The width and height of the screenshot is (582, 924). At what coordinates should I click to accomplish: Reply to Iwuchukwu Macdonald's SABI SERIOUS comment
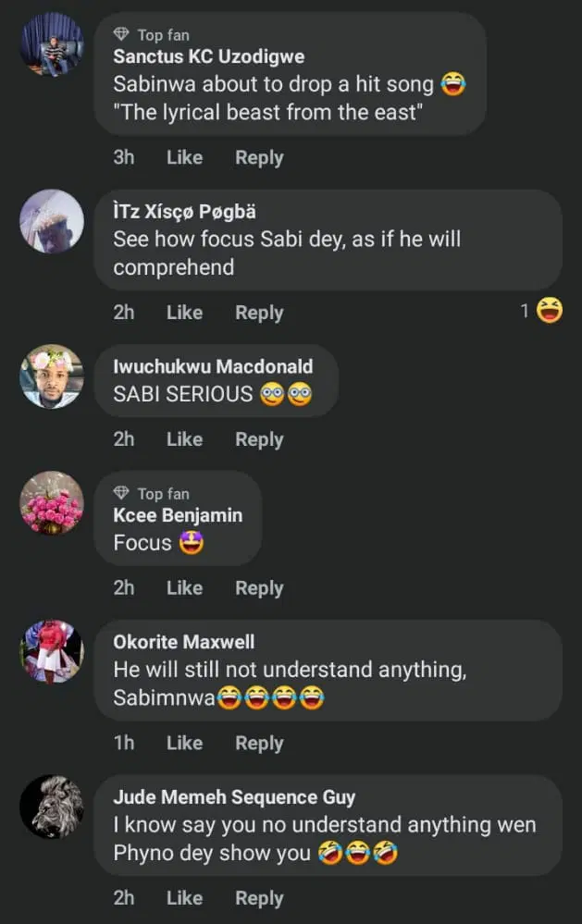point(259,439)
